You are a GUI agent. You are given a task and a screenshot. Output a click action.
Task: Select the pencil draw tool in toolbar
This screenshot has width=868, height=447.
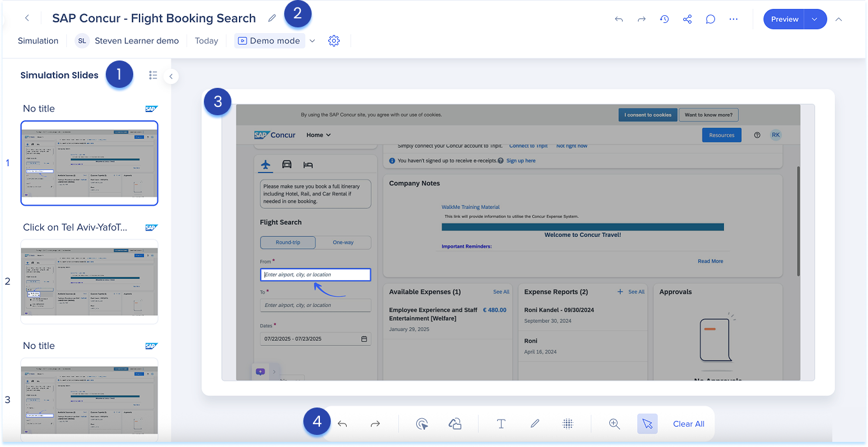(535, 424)
